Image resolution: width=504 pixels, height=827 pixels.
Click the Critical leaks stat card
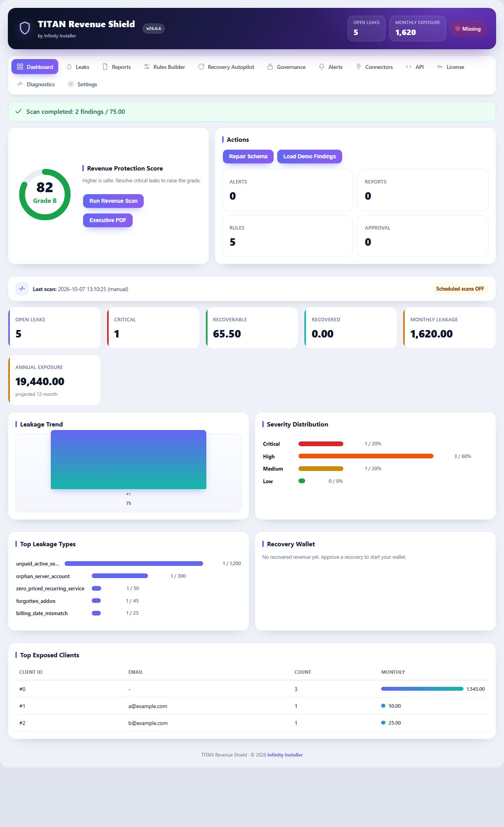[153, 328]
